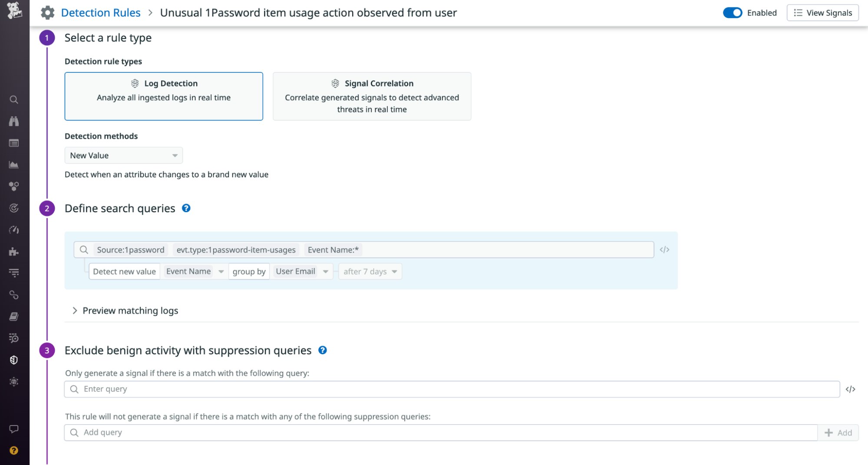Viewport: 868px width, 465px height.
Task: Click help icon next to suppression queries heading
Action: pos(323,350)
